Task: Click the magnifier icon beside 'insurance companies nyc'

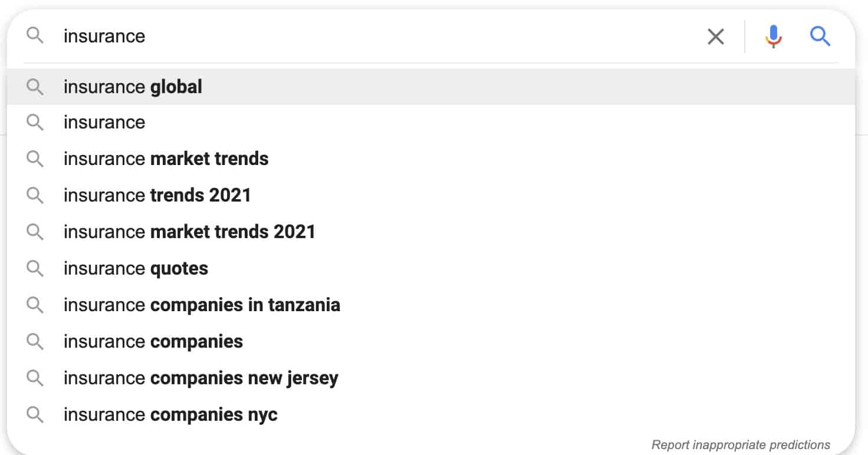Action: [35, 414]
